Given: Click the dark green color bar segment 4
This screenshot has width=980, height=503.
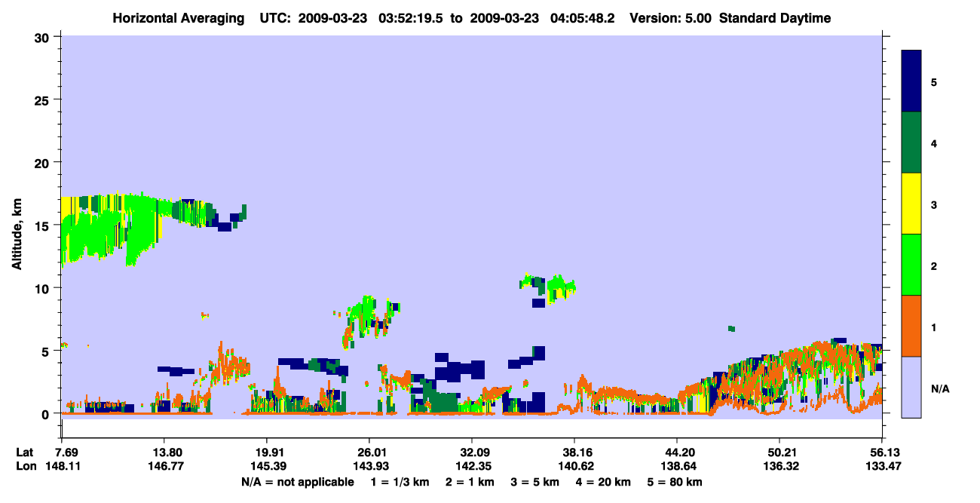Looking at the screenshot, I should (x=911, y=143).
